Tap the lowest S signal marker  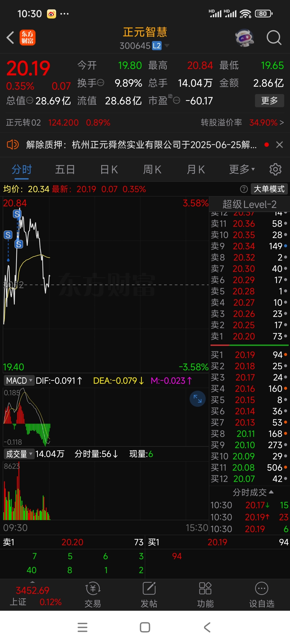[x=19, y=244]
